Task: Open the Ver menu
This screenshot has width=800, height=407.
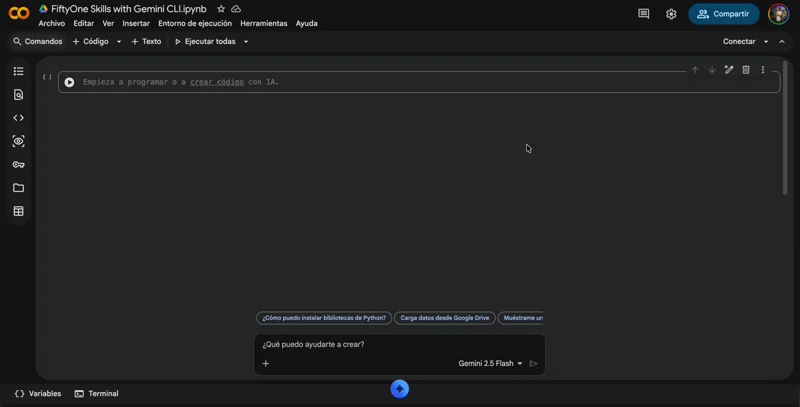Action: (108, 23)
